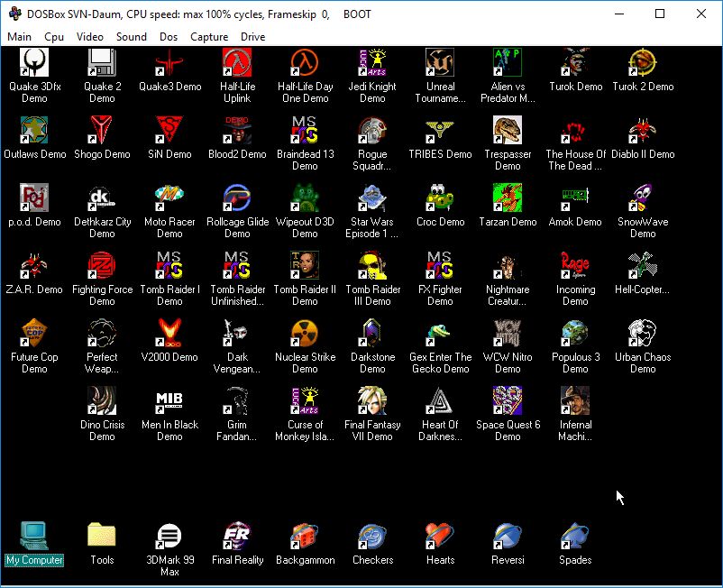Open the Sound menu
The width and height of the screenshot is (723, 588).
point(131,37)
